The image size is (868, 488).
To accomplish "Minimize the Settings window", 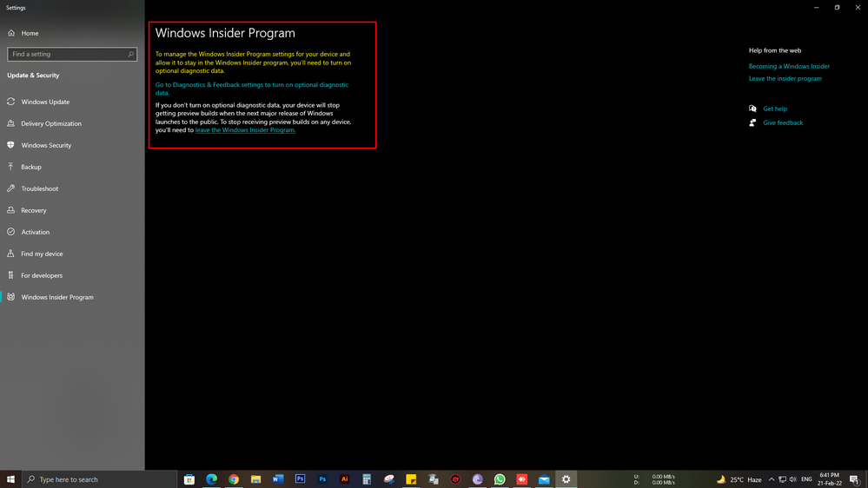I will coord(816,8).
